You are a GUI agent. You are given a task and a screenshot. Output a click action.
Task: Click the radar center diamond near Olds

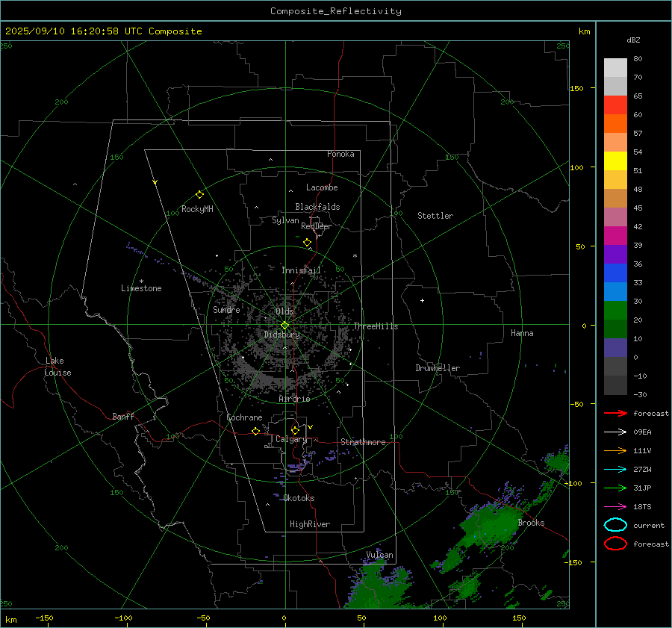[x=284, y=326]
